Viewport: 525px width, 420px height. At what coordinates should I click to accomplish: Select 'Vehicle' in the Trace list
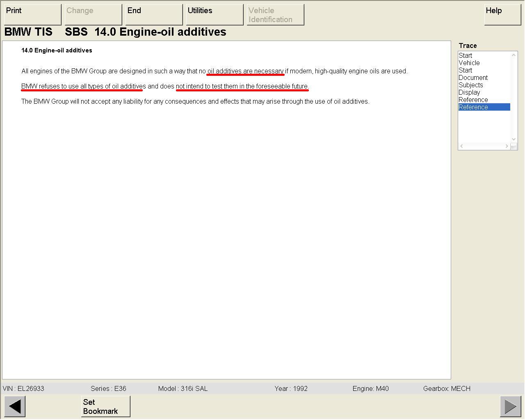tap(484, 63)
